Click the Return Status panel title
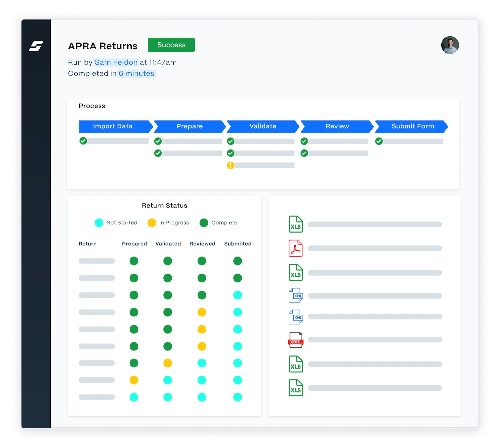The image size is (500, 448). (x=165, y=206)
